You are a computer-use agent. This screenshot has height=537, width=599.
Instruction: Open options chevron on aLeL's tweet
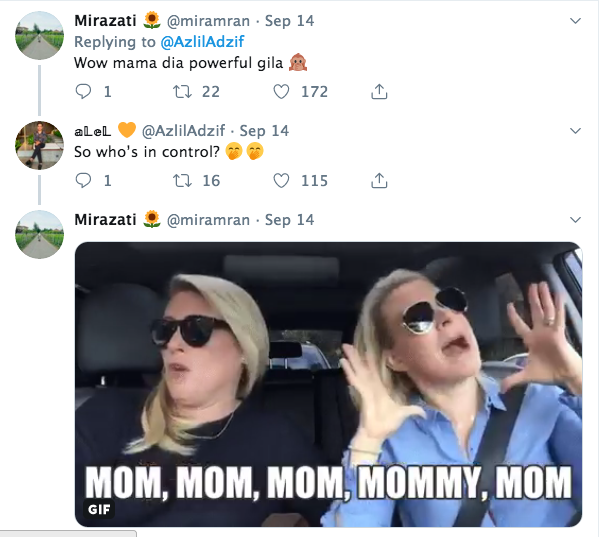tap(575, 131)
